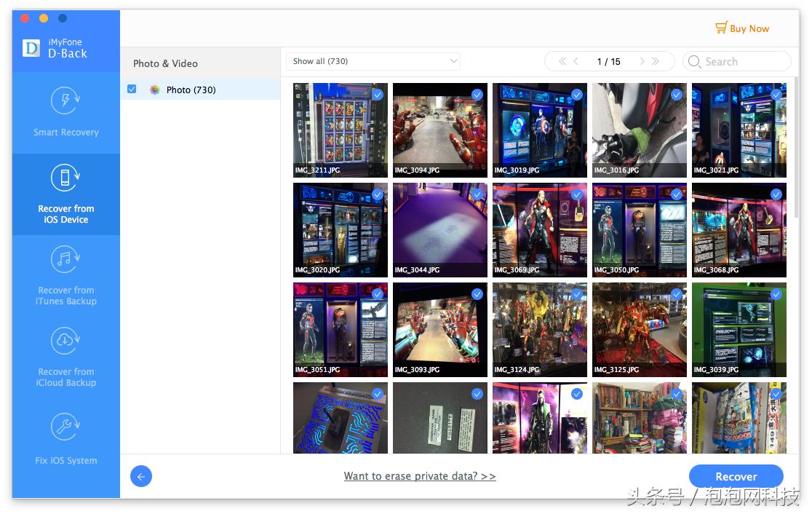Image resolution: width=812 pixels, height=514 pixels.
Task: Select the Recover from iOS Device icon
Action: point(65,178)
